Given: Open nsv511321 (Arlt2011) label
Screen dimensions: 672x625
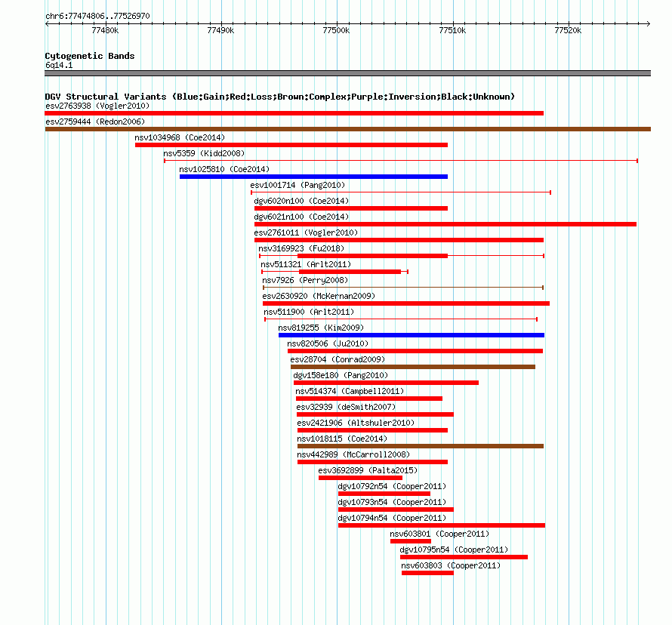Looking at the screenshot, I should pos(306,264).
